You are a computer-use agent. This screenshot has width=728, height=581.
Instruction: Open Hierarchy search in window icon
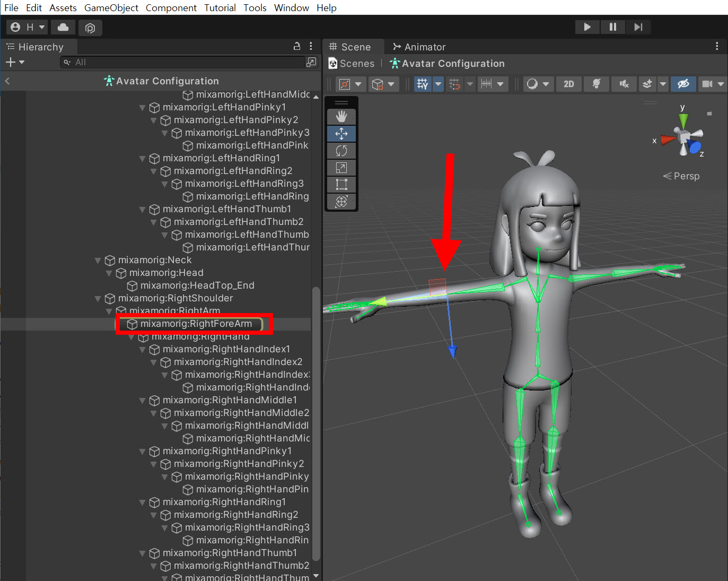(x=311, y=62)
